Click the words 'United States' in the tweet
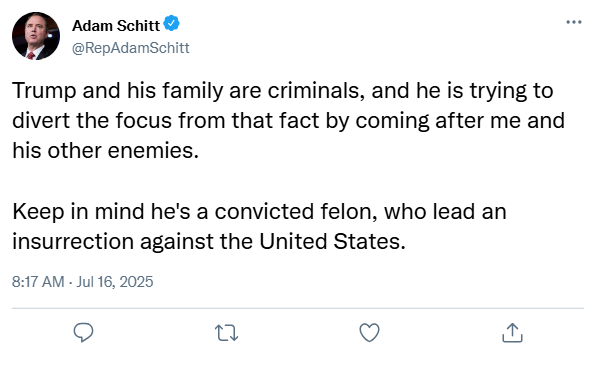 tap(332, 242)
